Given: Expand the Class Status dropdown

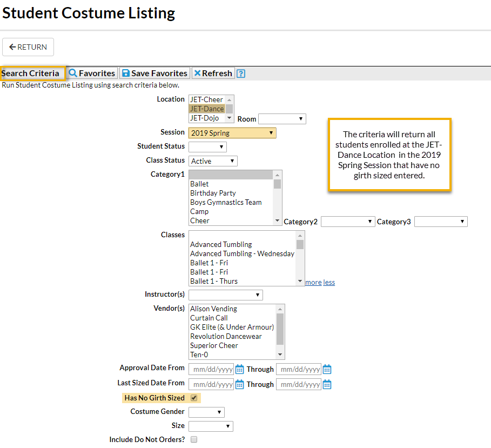Looking at the screenshot, I should [213, 161].
